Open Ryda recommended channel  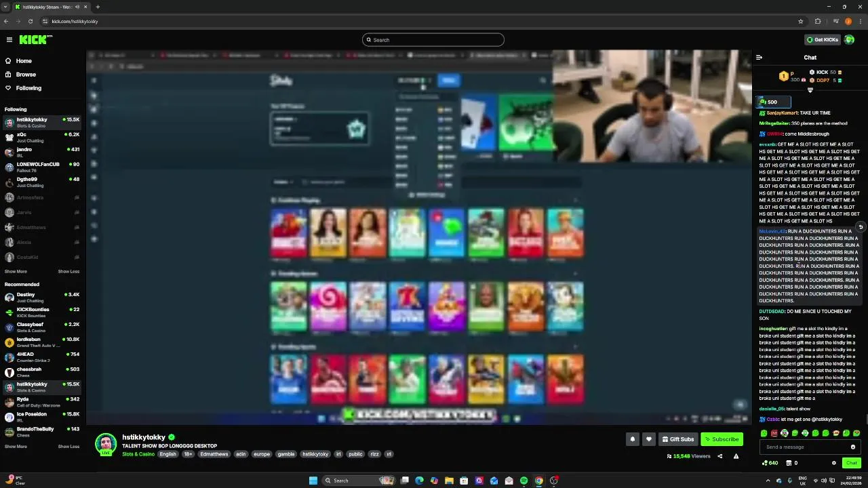tap(41, 402)
